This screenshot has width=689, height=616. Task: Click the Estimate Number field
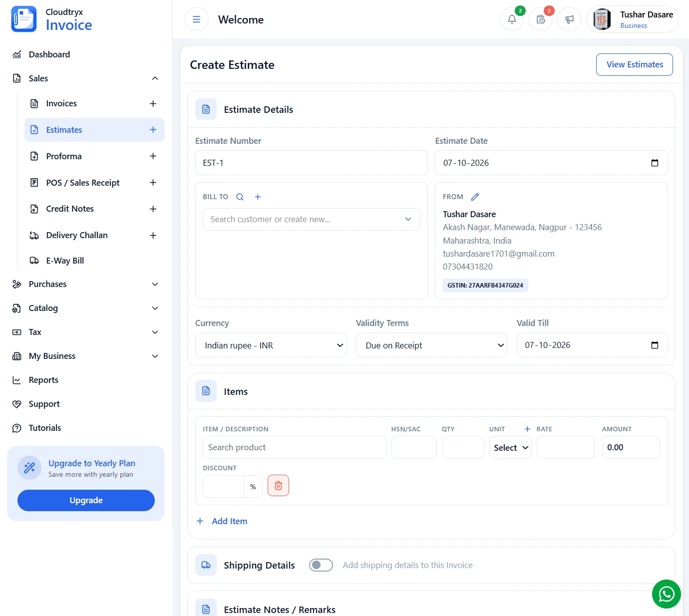[311, 163]
